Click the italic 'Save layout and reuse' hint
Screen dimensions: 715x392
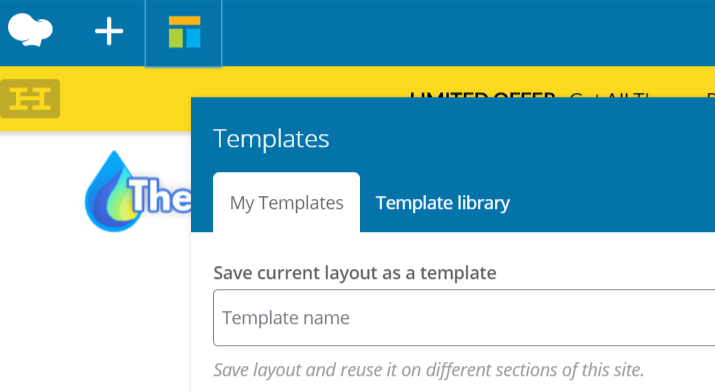coord(429,370)
